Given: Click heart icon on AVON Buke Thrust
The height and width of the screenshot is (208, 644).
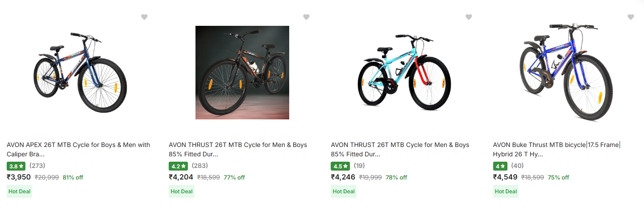Looking at the screenshot, I should point(631,17).
